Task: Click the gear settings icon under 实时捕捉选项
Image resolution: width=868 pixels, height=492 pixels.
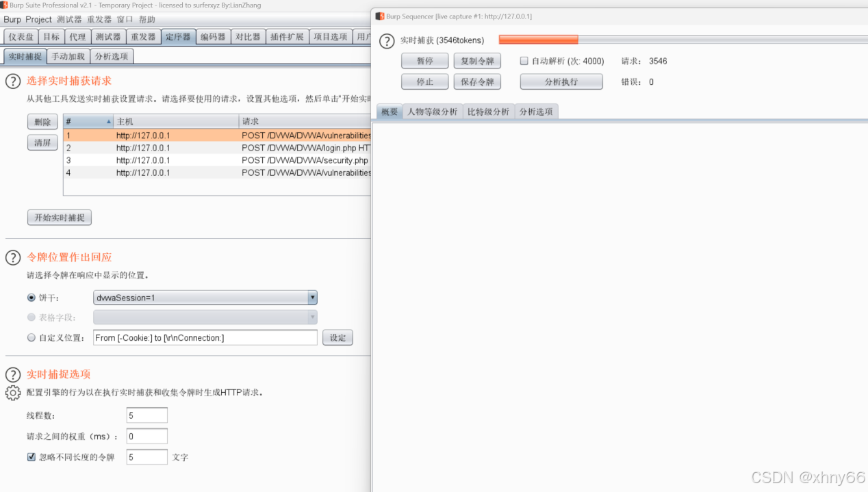Action: (x=13, y=393)
